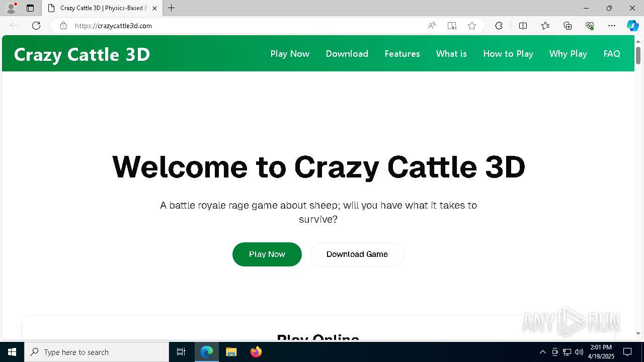Show hidden tray icons chevron

point(543,352)
